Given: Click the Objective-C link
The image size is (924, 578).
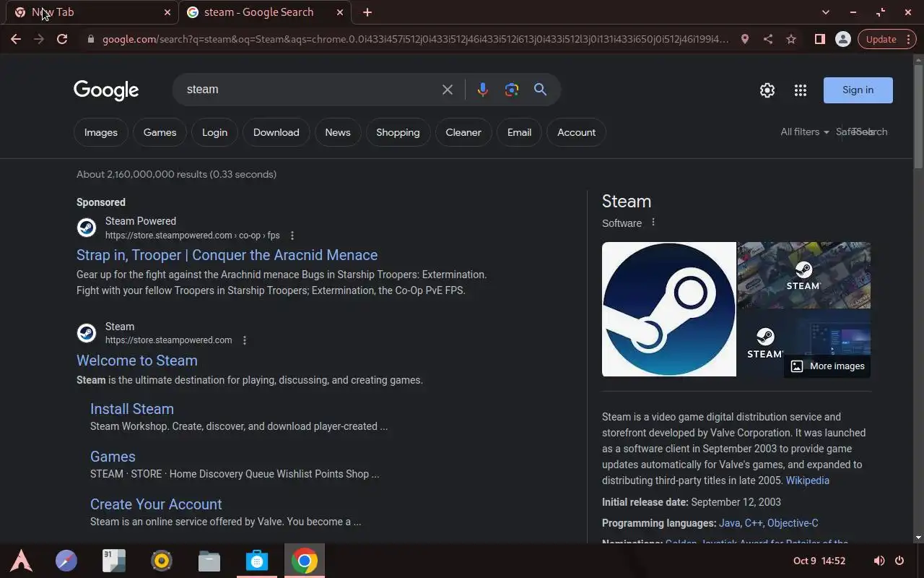Looking at the screenshot, I should 793,523.
